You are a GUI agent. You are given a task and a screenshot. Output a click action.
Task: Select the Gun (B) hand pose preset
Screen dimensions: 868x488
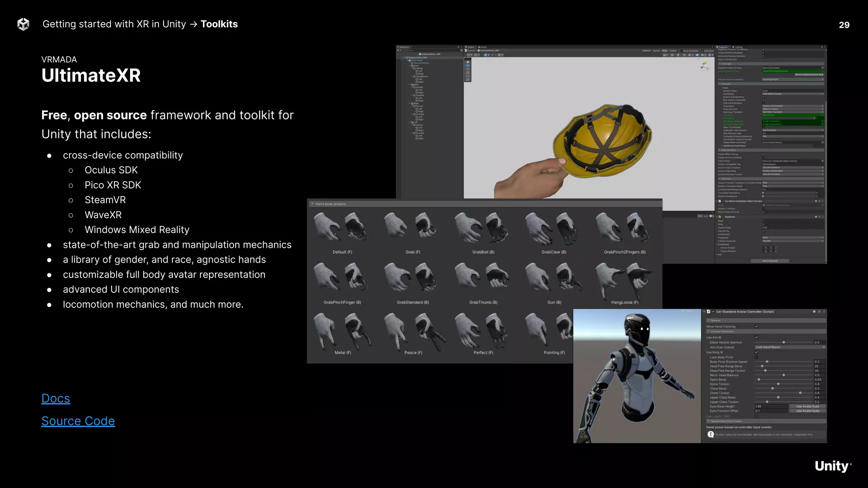[x=554, y=283]
